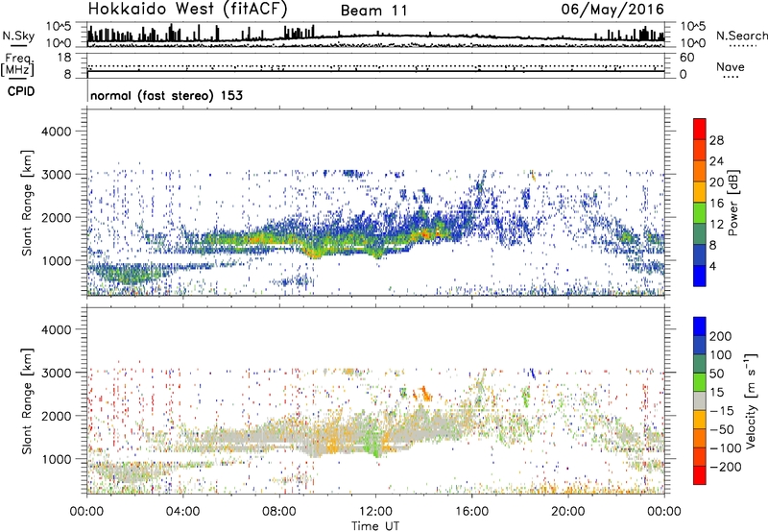The height and width of the screenshot is (532, 768).
Task: Click the '-100' tick on the Velocity colorbar
Action: (725, 448)
